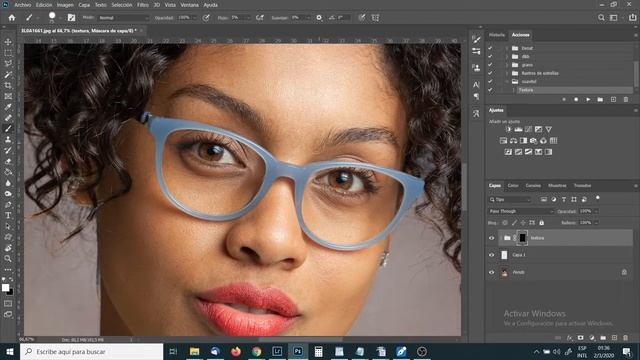This screenshot has width=640, height=360.
Task: Hide the Capa 1 layer
Action: [x=492, y=255]
